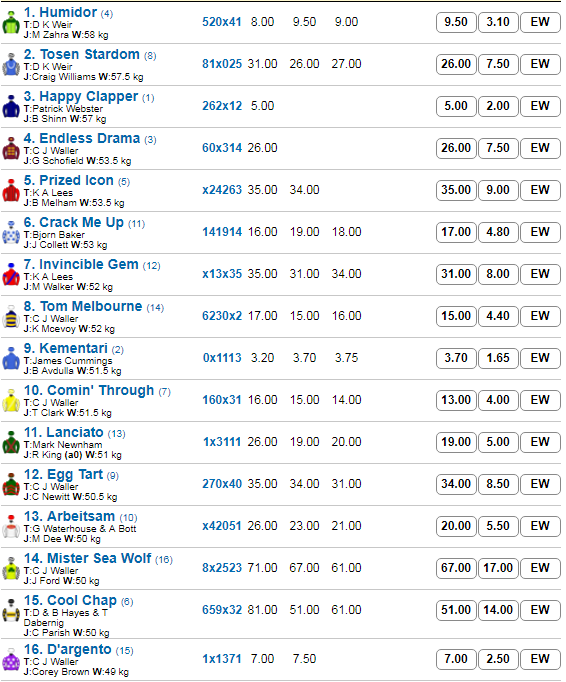
Task: Click Comin' Through's yellow silks icon
Action: pos(11,401)
